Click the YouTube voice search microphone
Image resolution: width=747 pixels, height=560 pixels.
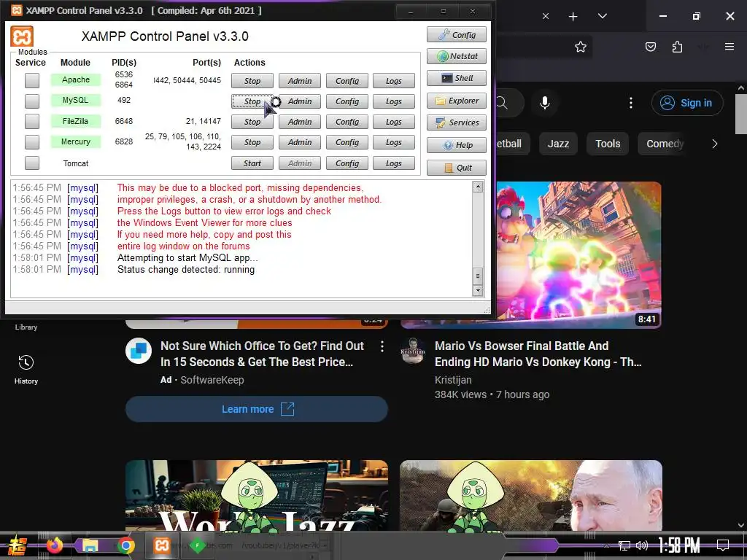[544, 103]
